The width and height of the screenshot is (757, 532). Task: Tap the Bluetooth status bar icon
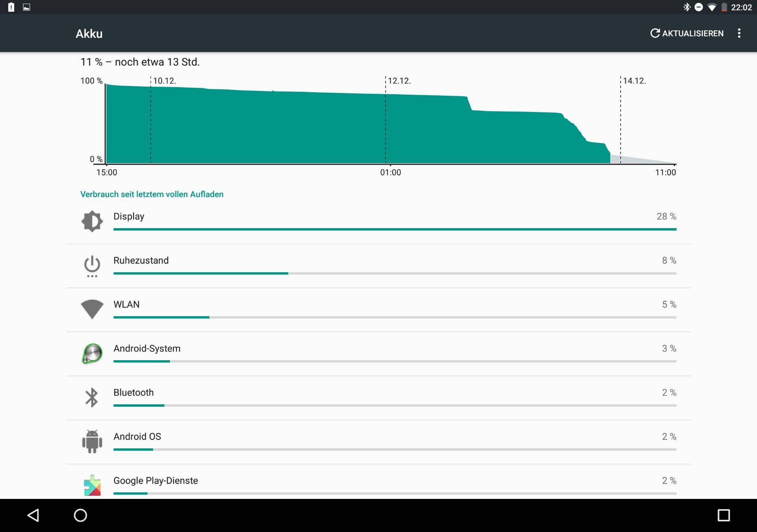pyautogui.click(x=688, y=7)
